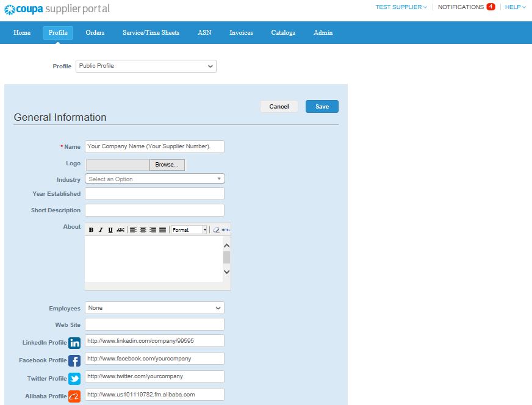The image size is (532, 405).
Task: Center align the About text
Action: 143,230
